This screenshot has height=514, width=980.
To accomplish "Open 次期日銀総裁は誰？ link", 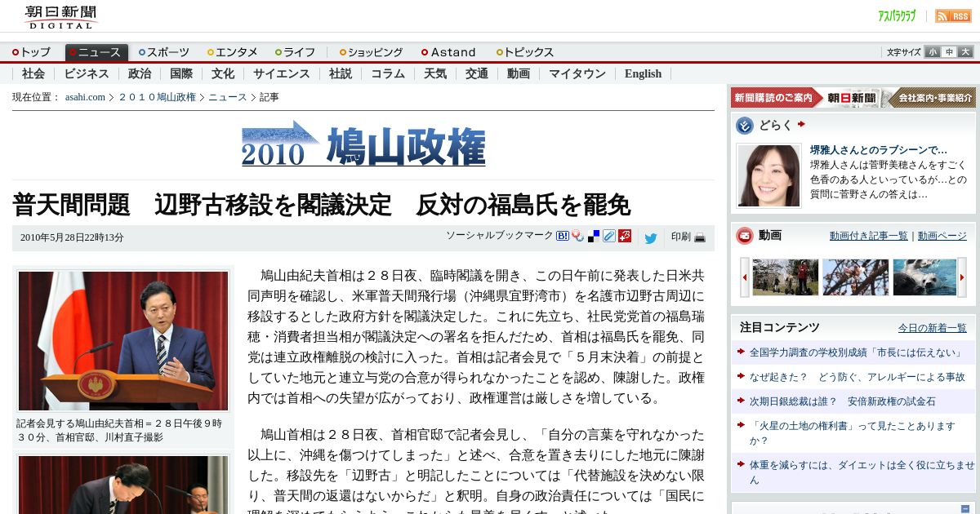I will (843, 401).
